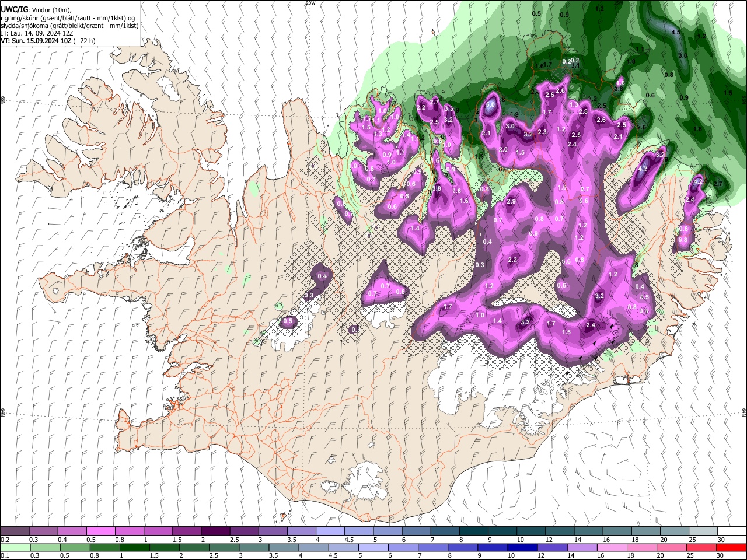Click the UWC/IG title text

point(14,10)
